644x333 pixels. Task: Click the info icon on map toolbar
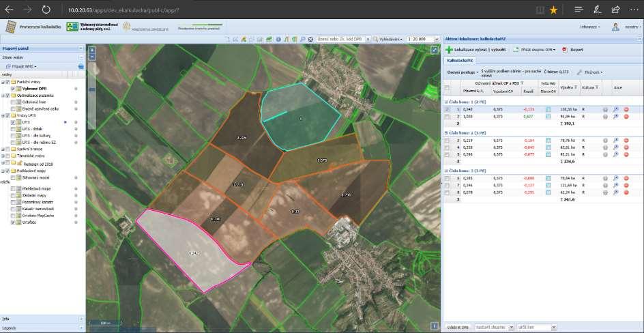coord(278,39)
